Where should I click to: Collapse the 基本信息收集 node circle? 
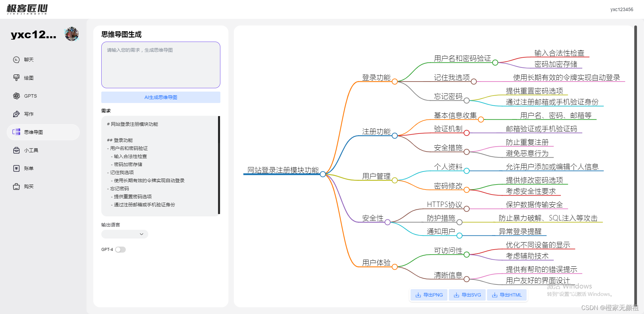(x=481, y=119)
